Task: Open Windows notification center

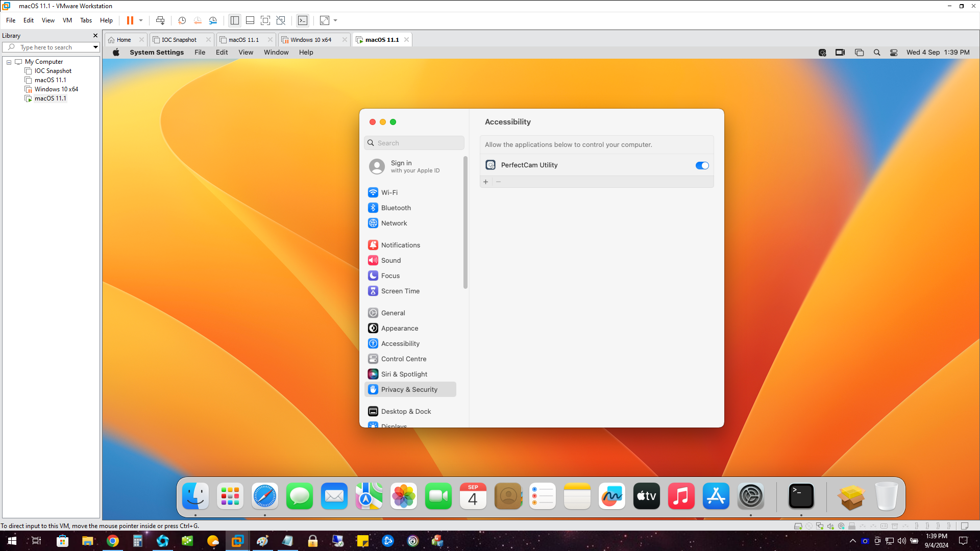Action: click(x=964, y=541)
